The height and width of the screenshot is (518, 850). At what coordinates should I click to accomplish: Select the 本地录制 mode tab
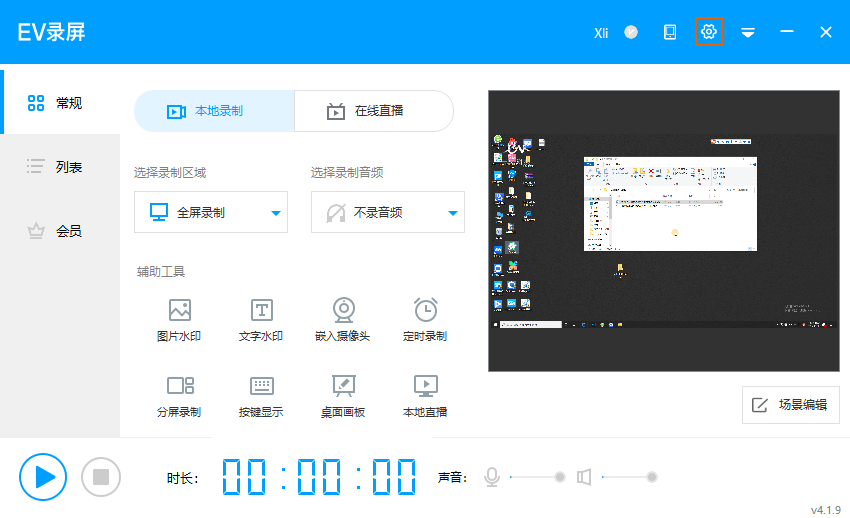214,111
